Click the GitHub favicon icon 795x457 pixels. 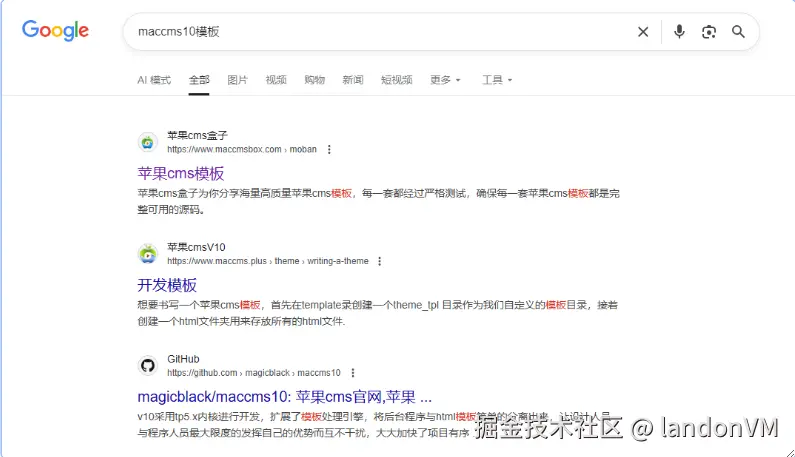[x=148, y=366]
